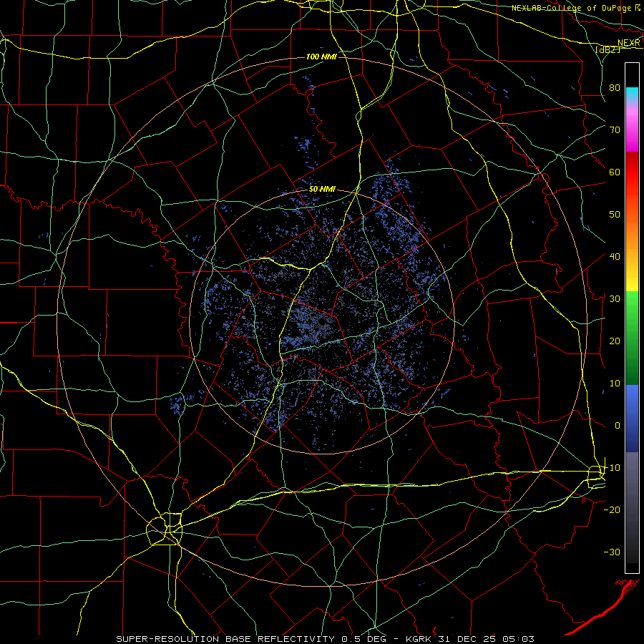The image size is (644, 644).
Task: Click the '100 NMI' range ring label
Action: click(x=321, y=57)
